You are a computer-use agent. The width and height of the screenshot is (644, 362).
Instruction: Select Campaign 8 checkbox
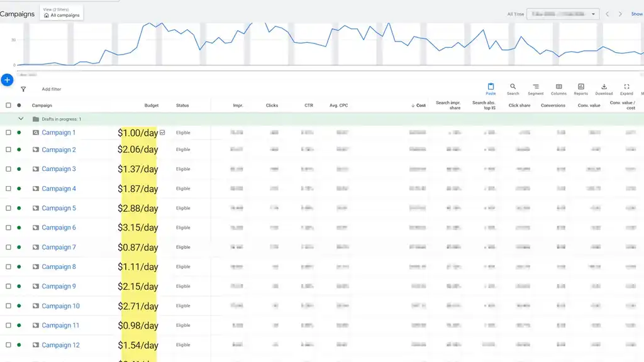pos(8,266)
